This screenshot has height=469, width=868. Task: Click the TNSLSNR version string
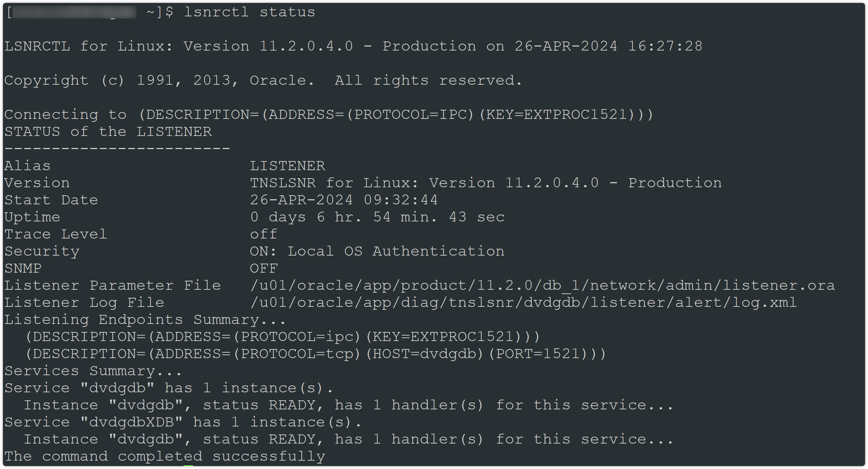click(x=486, y=183)
